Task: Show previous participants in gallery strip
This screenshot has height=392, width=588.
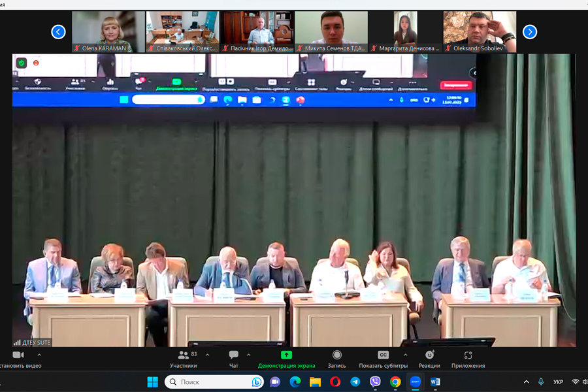Action: (58, 32)
